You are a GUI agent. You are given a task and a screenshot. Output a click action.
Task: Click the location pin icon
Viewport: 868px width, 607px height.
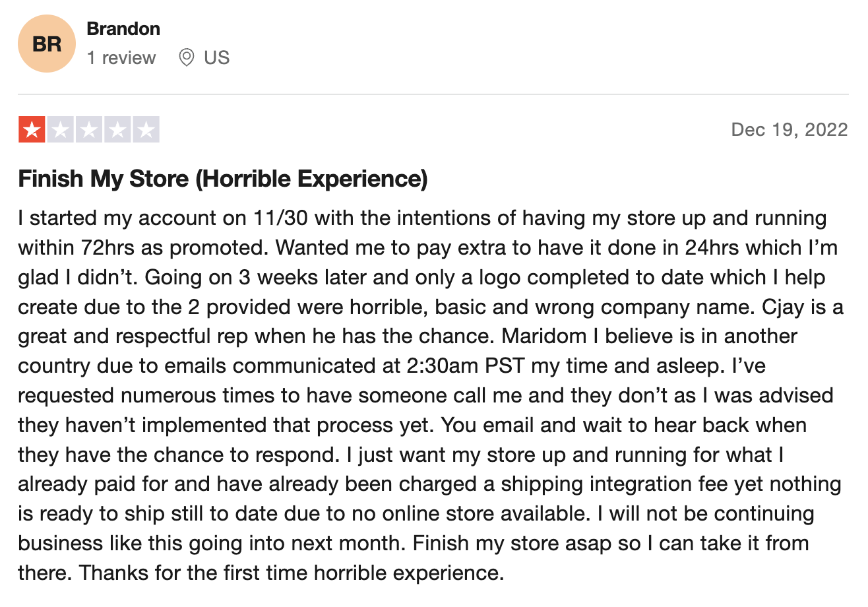tap(187, 58)
